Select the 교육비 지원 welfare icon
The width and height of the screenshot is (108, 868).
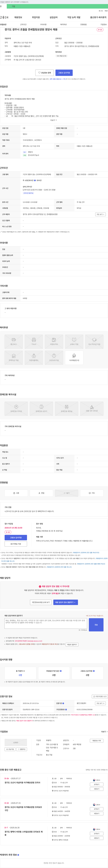[74, 342]
